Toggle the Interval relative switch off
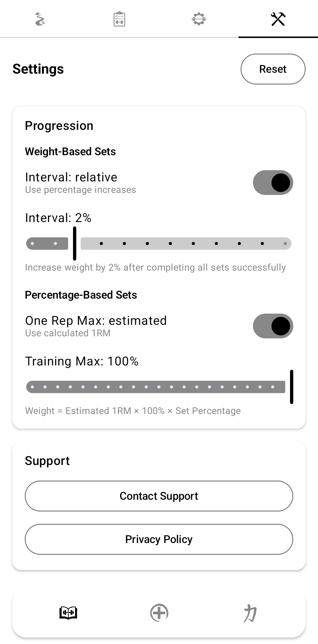The image size is (318, 644). click(x=273, y=183)
